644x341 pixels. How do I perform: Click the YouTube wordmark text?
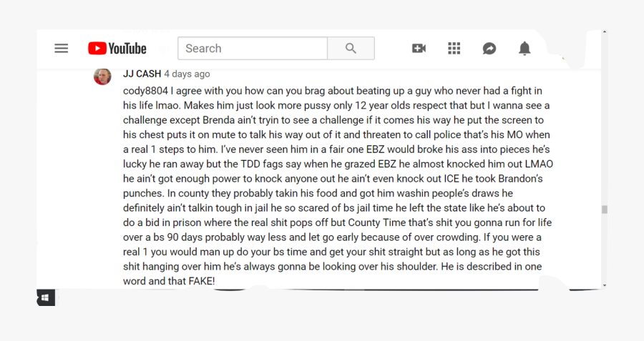[128, 49]
